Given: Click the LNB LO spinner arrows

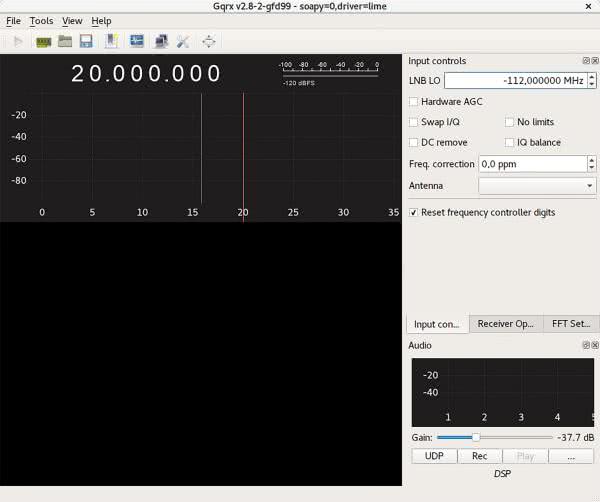Looking at the screenshot, I should pyautogui.click(x=591, y=81).
